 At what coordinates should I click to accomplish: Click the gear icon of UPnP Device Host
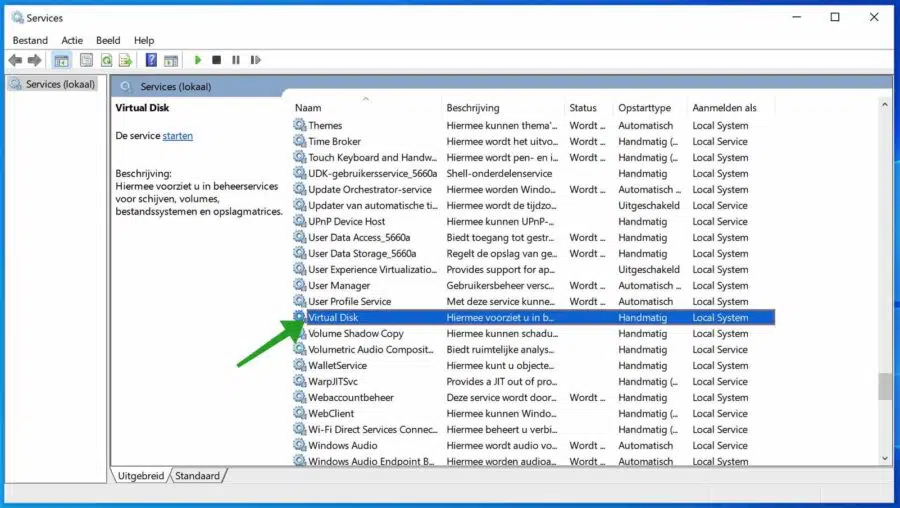pyautogui.click(x=300, y=221)
